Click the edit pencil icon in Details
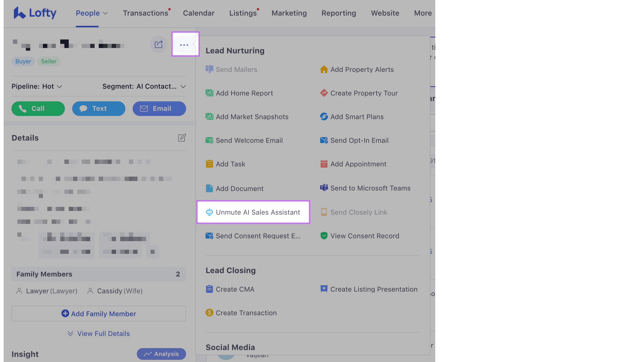Image resolution: width=644 pixels, height=362 pixels. click(x=182, y=138)
